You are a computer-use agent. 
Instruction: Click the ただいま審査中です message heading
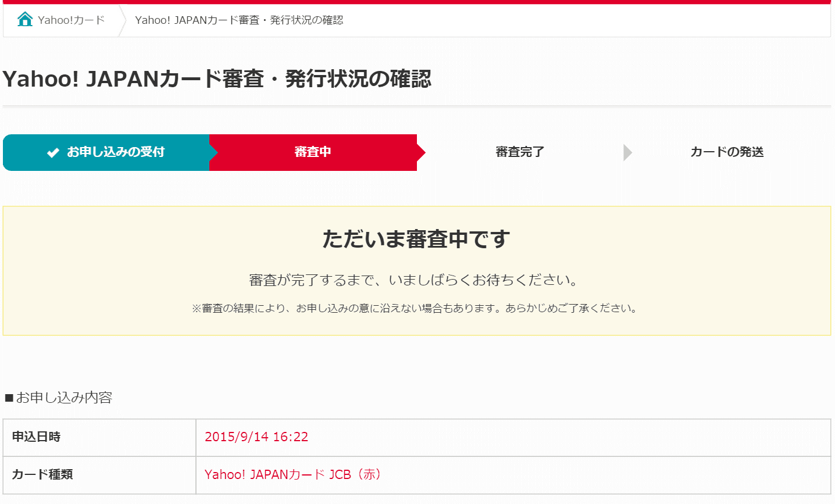point(416,239)
